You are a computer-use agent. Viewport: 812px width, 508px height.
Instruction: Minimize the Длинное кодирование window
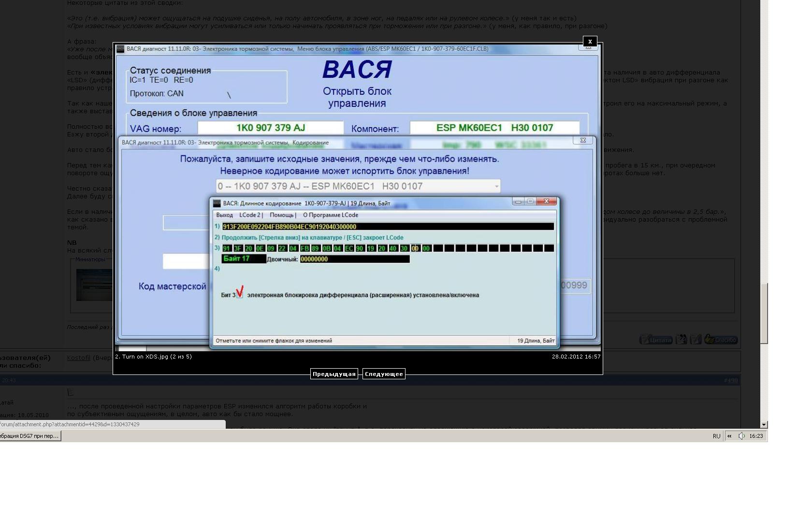click(518, 201)
